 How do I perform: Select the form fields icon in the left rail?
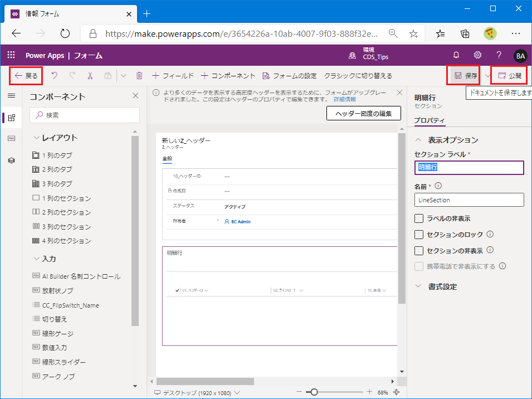coord(12,138)
